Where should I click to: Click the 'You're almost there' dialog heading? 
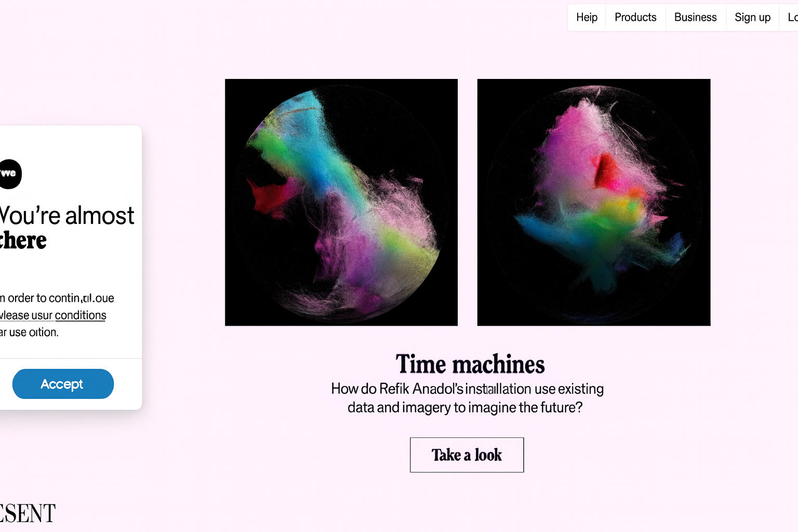[x=66, y=228]
